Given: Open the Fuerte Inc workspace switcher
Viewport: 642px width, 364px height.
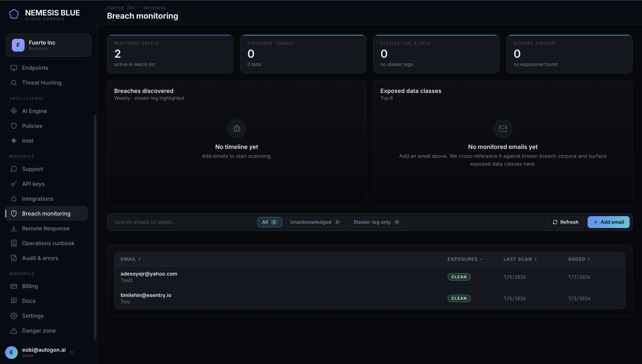Looking at the screenshot, I should [49, 45].
